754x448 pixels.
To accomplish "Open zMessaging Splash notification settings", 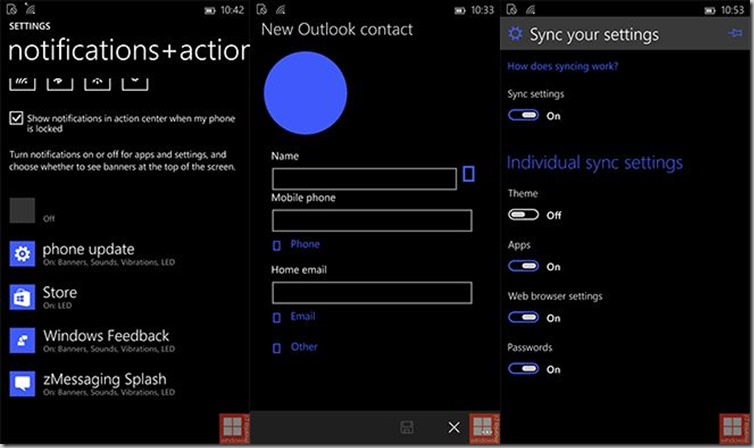I will pos(92,384).
